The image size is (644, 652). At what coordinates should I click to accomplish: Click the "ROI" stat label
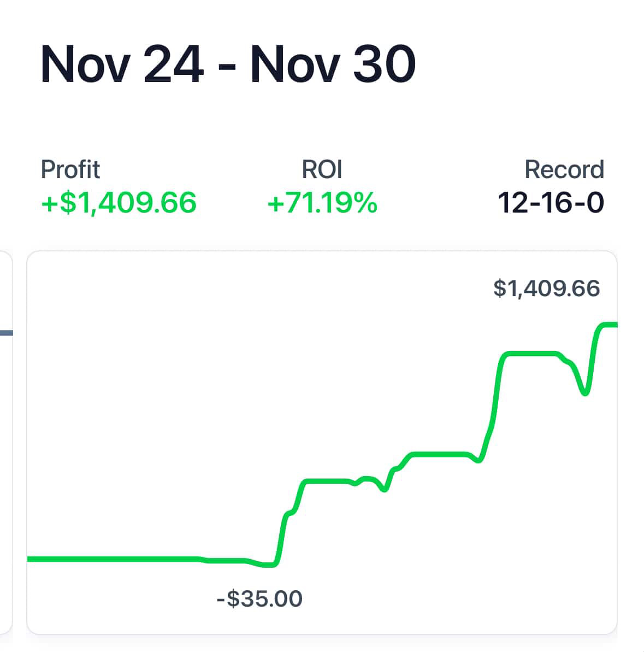(x=322, y=169)
